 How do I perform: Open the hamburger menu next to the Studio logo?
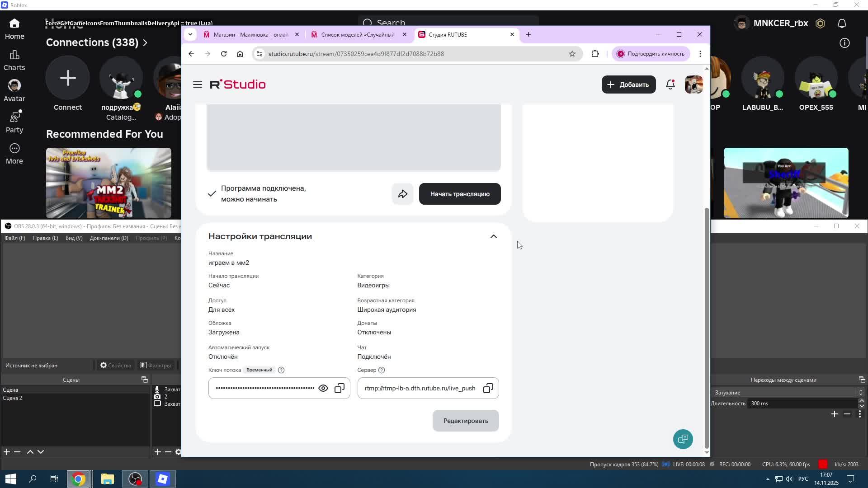pos(198,84)
